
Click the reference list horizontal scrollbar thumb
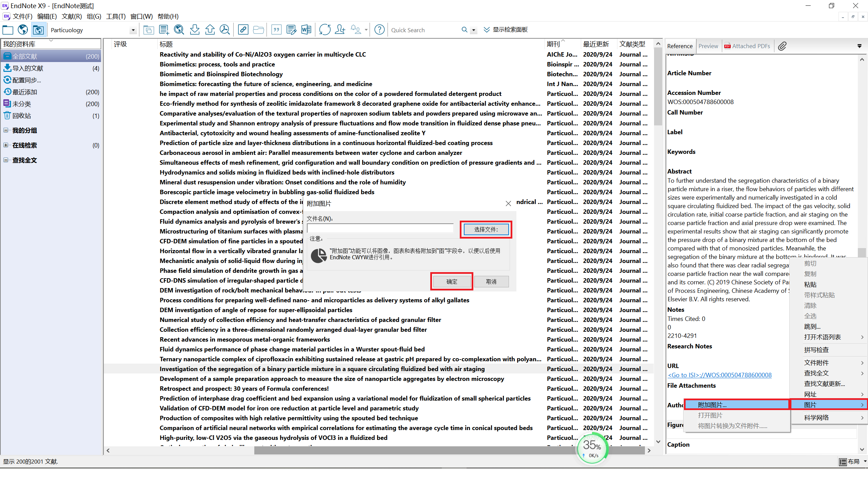tap(449, 450)
